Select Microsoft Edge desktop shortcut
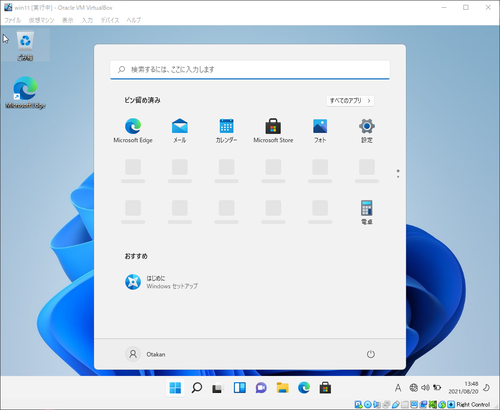This screenshot has height=410, width=500. tap(25, 92)
